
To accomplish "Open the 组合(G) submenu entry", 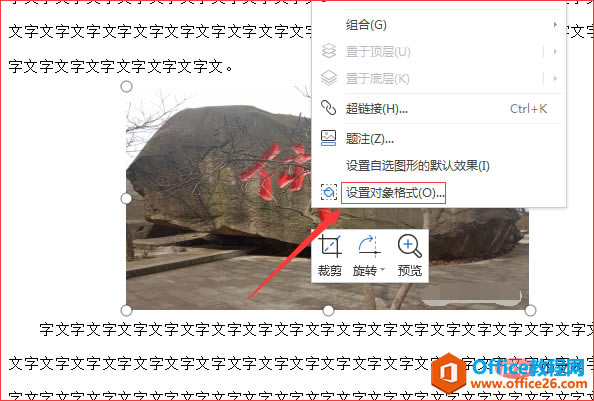I will pyautogui.click(x=366, y=25).
